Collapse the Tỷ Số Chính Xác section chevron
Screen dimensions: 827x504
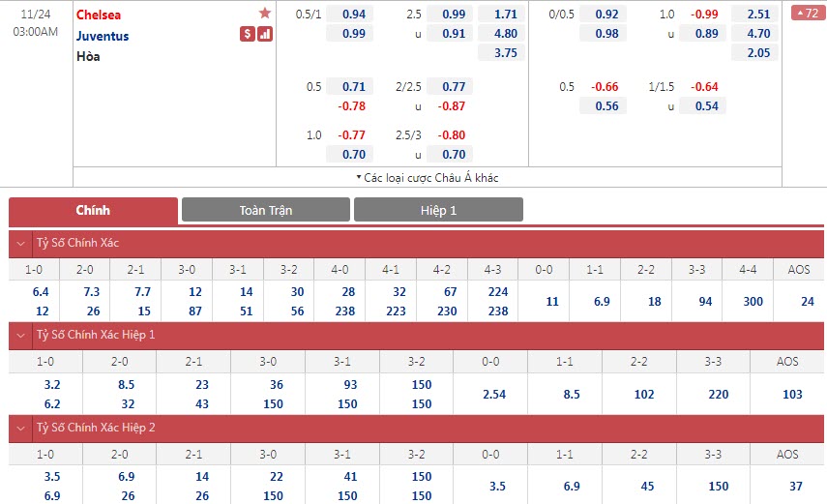tap(21, 243)
